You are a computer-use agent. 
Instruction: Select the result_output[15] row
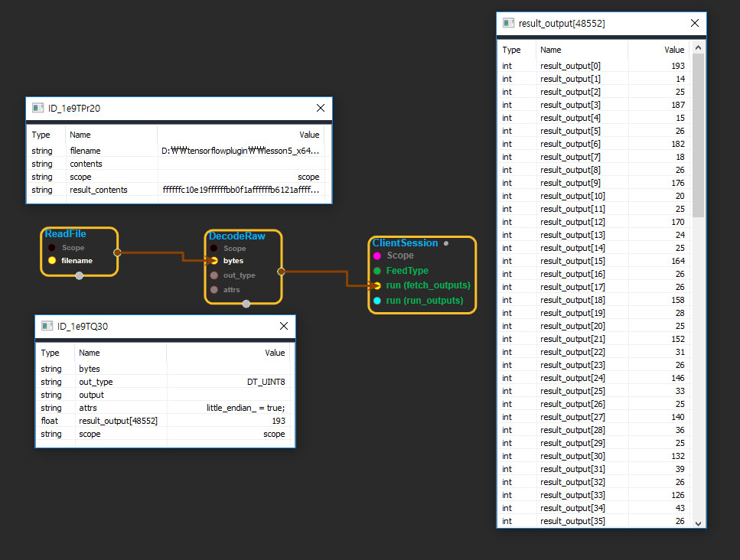[593, 261]
